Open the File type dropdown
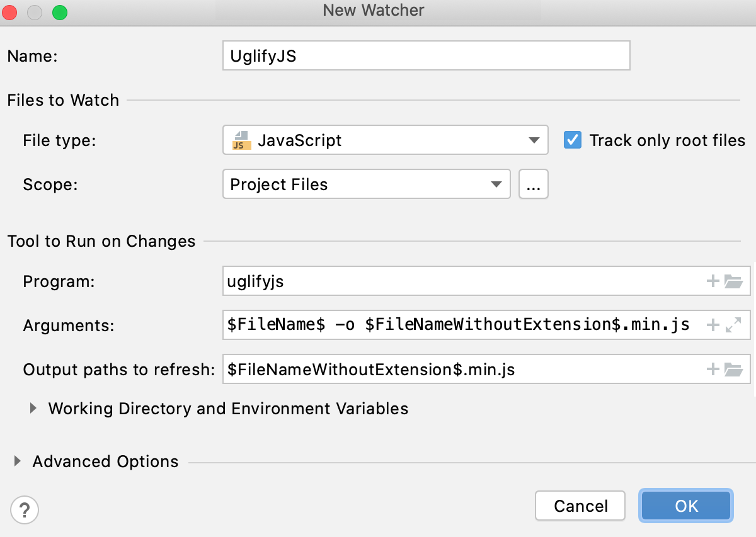 [x=534, y=140]
